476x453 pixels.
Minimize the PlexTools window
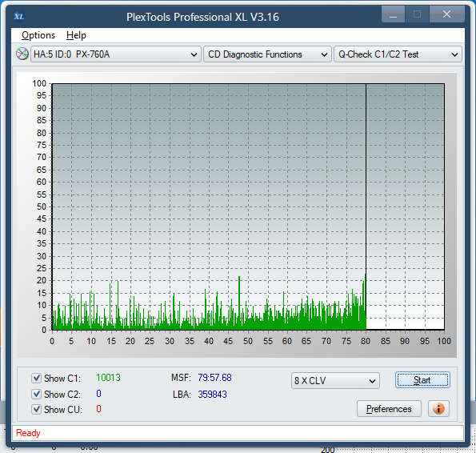click(393, 14)
